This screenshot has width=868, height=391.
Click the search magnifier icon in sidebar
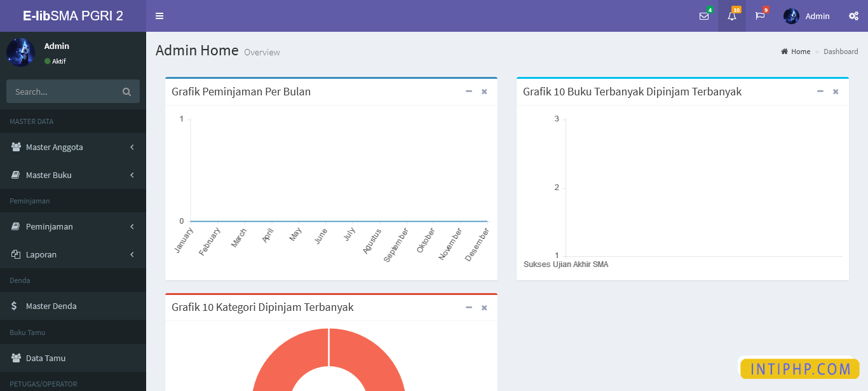[x=126, y=92]
